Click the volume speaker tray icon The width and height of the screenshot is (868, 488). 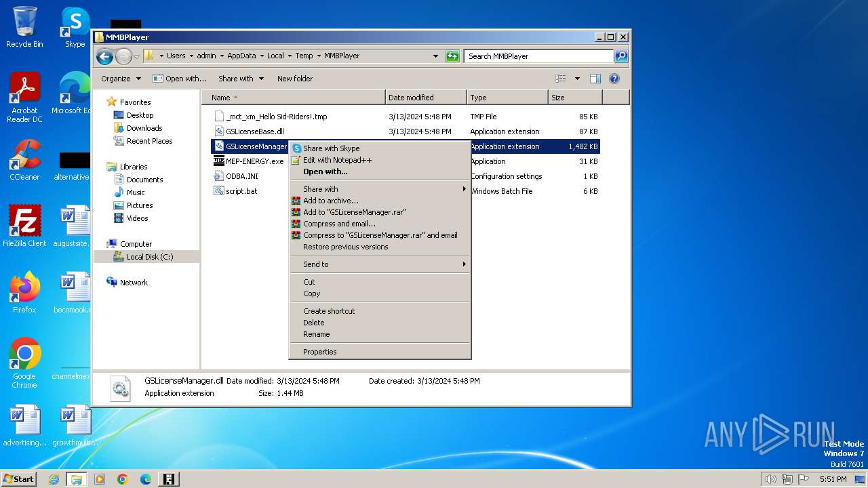pyautogui.click(x=770, y=479)
